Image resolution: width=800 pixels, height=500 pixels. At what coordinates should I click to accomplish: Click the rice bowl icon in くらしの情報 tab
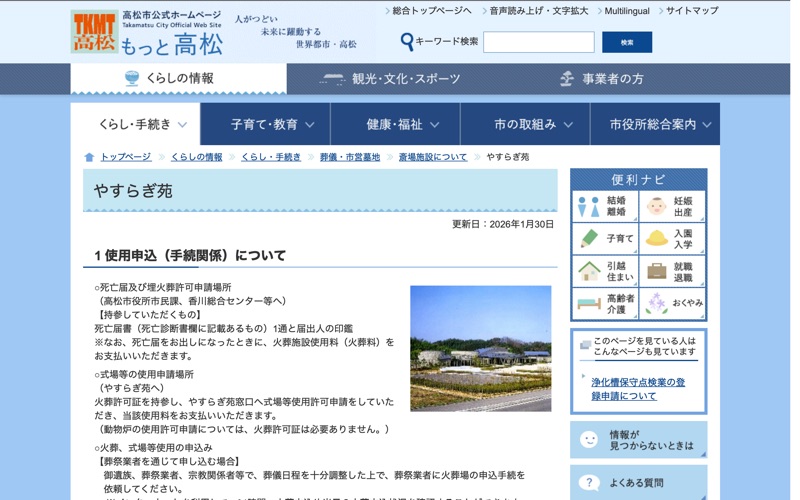click(132, 78)
